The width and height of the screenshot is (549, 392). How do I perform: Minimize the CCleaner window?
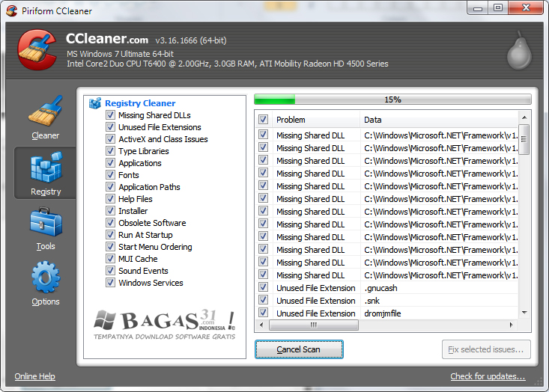pos(478,8)
